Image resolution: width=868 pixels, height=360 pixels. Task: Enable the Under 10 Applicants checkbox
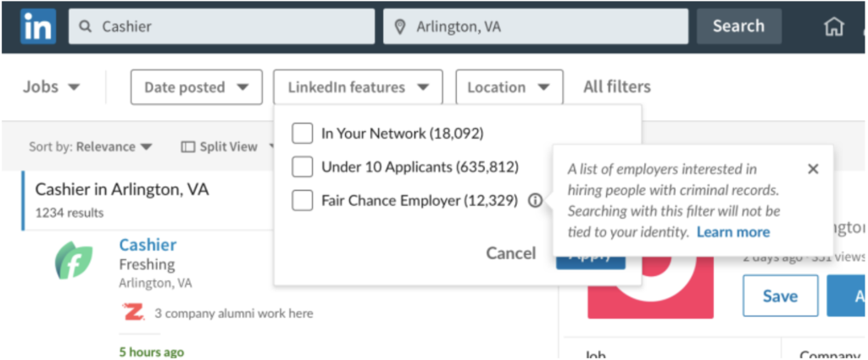click(303, 167)
